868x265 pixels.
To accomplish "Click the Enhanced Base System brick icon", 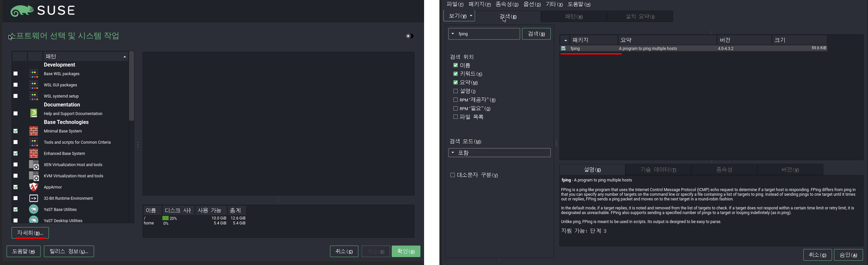I will coord(34,153).
